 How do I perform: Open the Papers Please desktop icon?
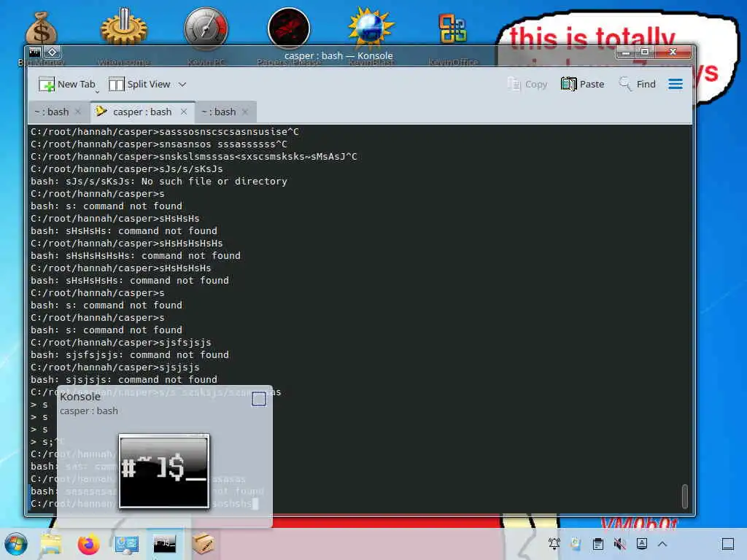(x=289, y=28)
